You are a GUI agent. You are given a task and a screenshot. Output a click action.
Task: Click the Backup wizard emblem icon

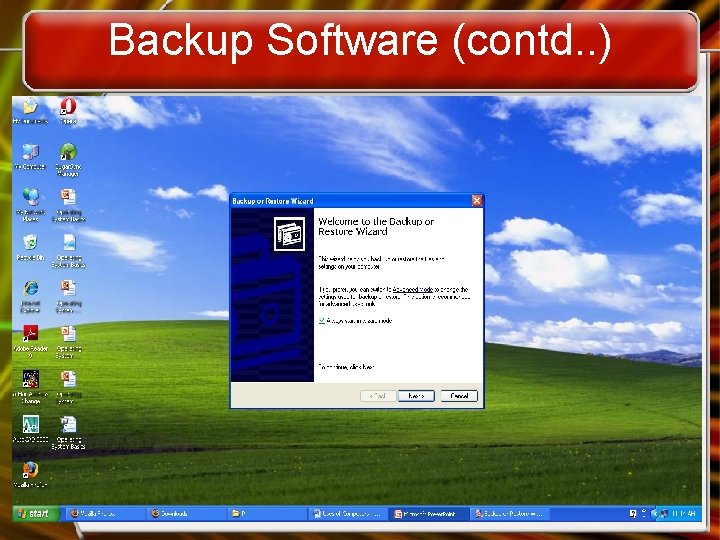tap(289, 234)
